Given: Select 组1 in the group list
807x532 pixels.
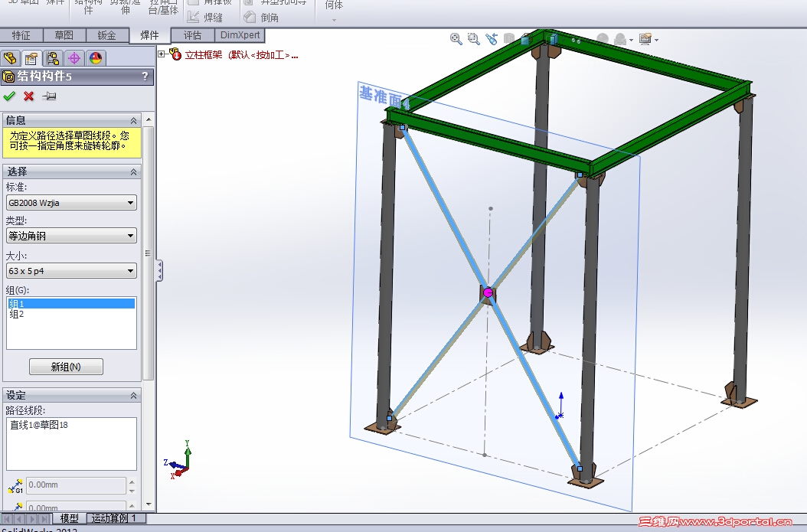Looking at the screenshot, I should tap(71, 304).
